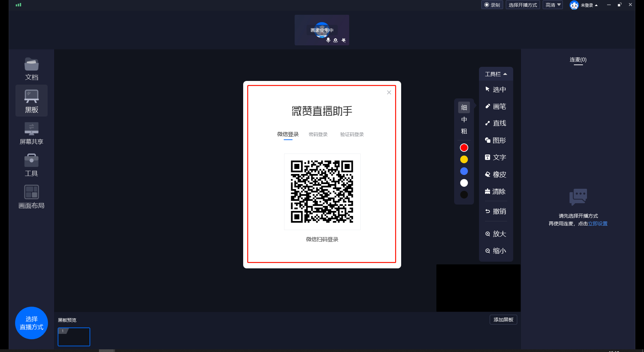Click the signal strength icon
This screenshot has height=352, width=644.
coord(18,5)
